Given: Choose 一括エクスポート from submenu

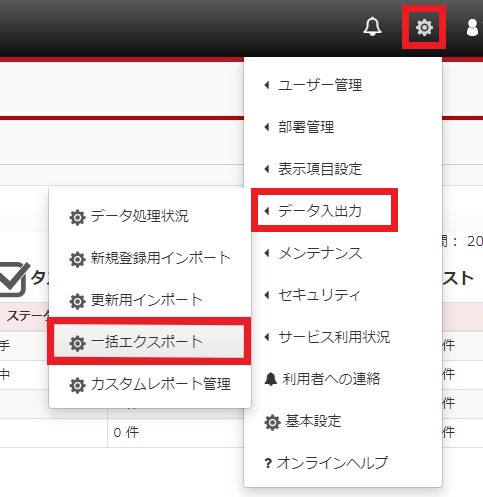Looking at the screenshot, I should pyautogui.click(x=149, y=342).
